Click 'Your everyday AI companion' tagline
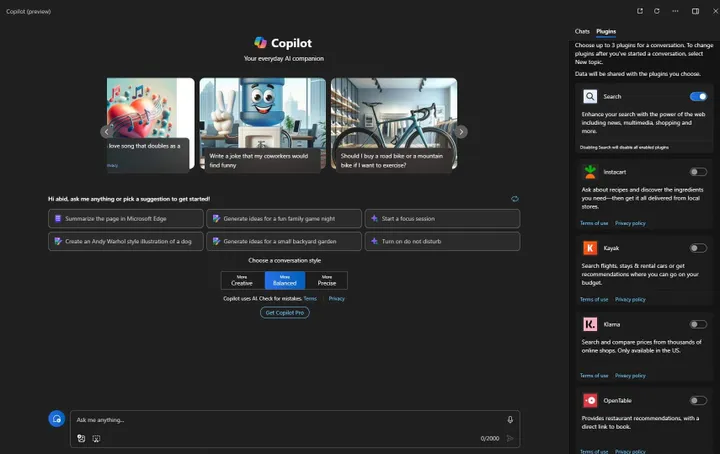The width and height of the screenshot is (720, 454). click(284, 58)
